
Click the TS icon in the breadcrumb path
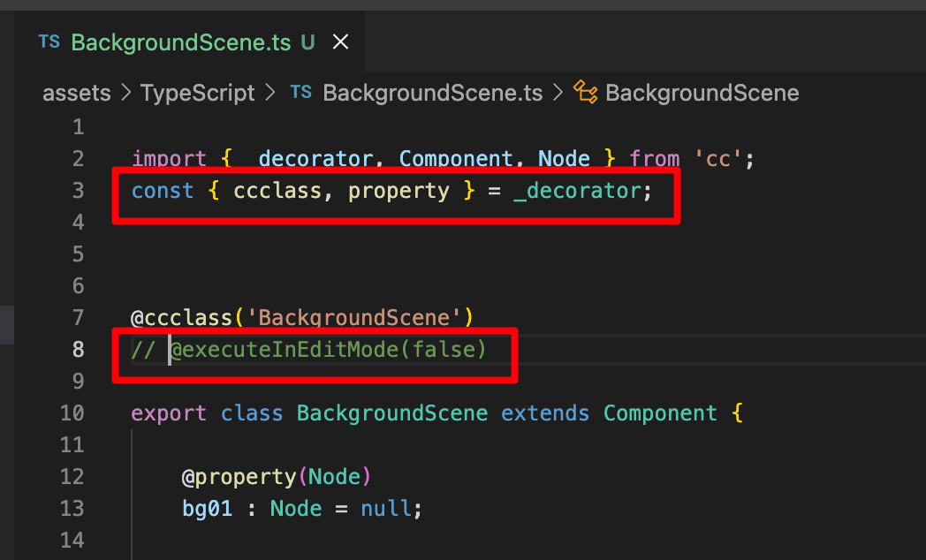pos(301,93)
